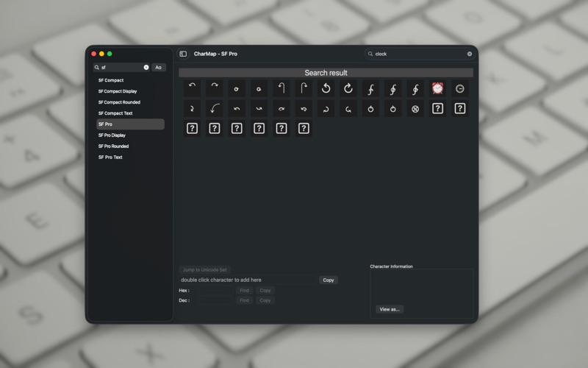Click the Dec value field
The width and height of the screenshot is (588, 368).
pos(215,300)
